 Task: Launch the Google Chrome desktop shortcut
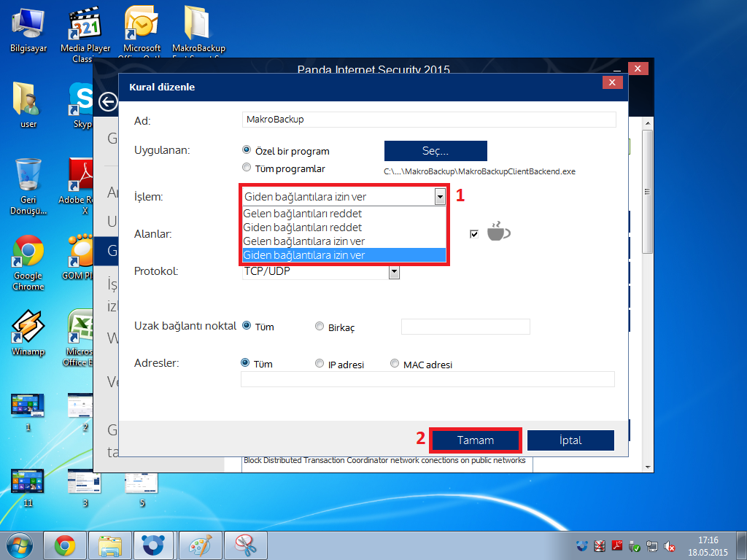pyautogui.click(x=28, y=262)
